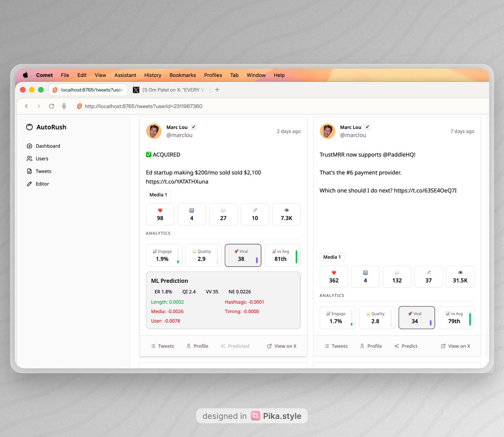Click the 'NE 0.0226' prediction metric
The width and height of the screenshot is (504, 437).
[240, 292]
